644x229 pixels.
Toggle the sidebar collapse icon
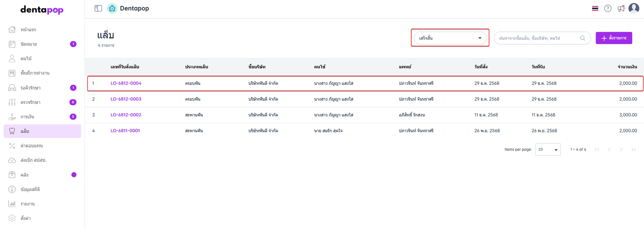98,8
